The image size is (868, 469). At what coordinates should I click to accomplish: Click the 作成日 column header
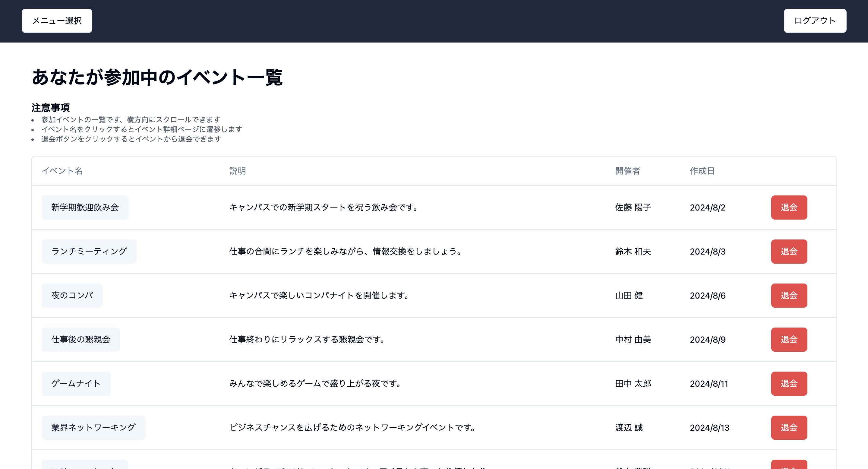coord(702,171)
